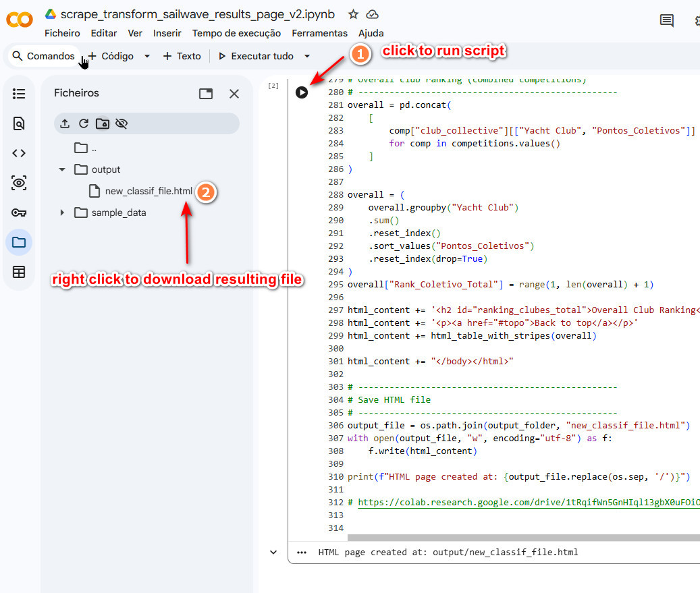This screenshot has height=593, width=700.
Task: Open the Tempo de execução menu
Action: [236, 33]
